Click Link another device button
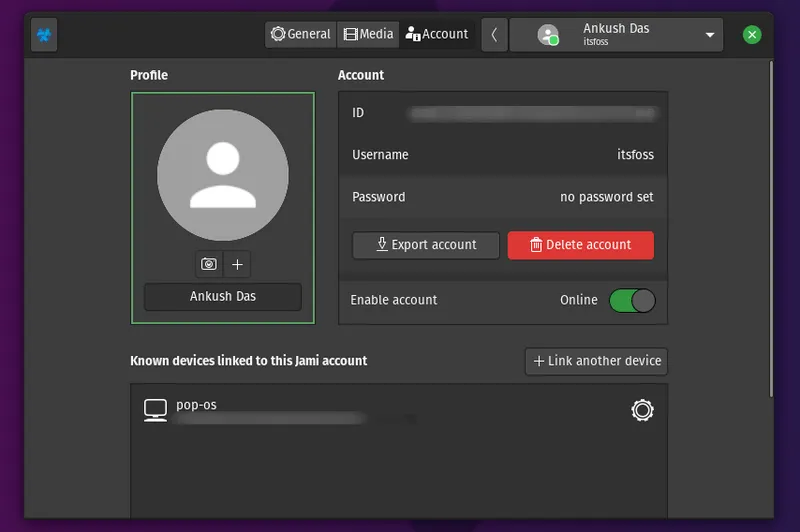800x532 pixels. 596,361
